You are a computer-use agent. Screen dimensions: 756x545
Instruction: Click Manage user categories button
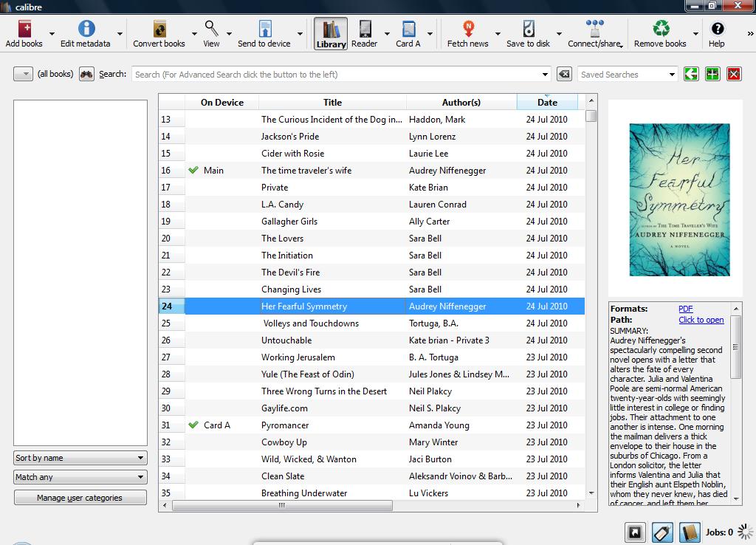pos(80,498)
